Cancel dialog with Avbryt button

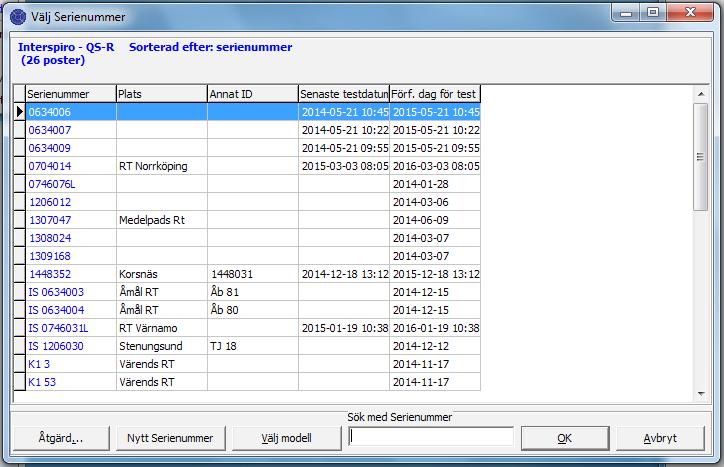pyautogui.click(x=660, y=438)
